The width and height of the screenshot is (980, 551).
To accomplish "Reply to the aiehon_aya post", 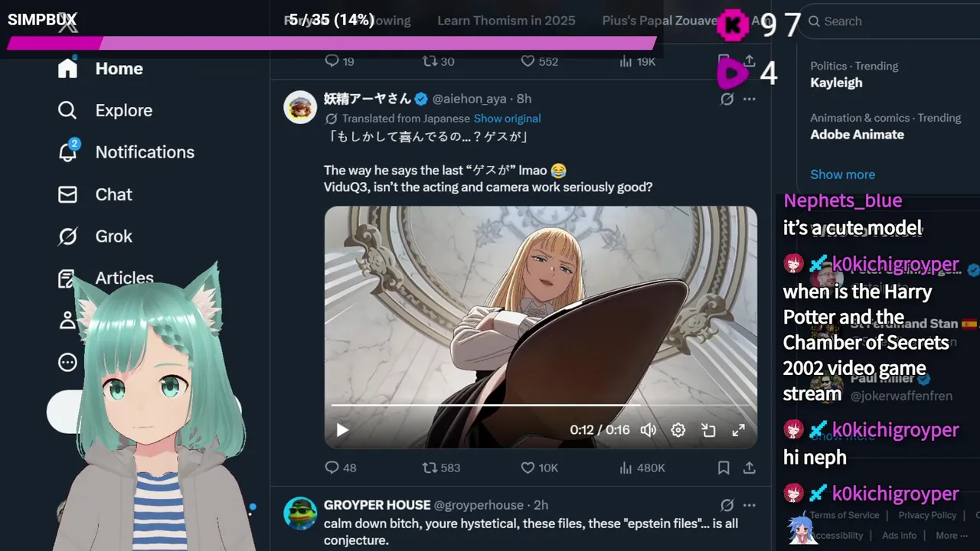I will click(332, 468).
